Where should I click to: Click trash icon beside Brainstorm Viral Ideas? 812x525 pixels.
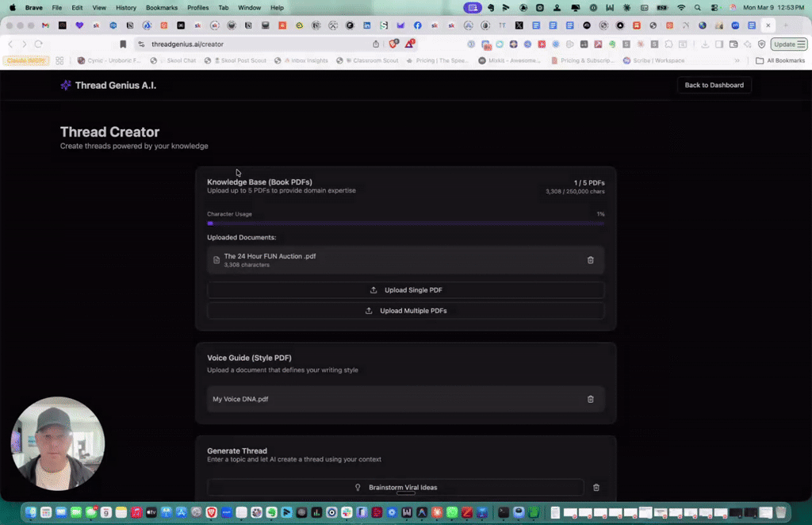[596, 487]
